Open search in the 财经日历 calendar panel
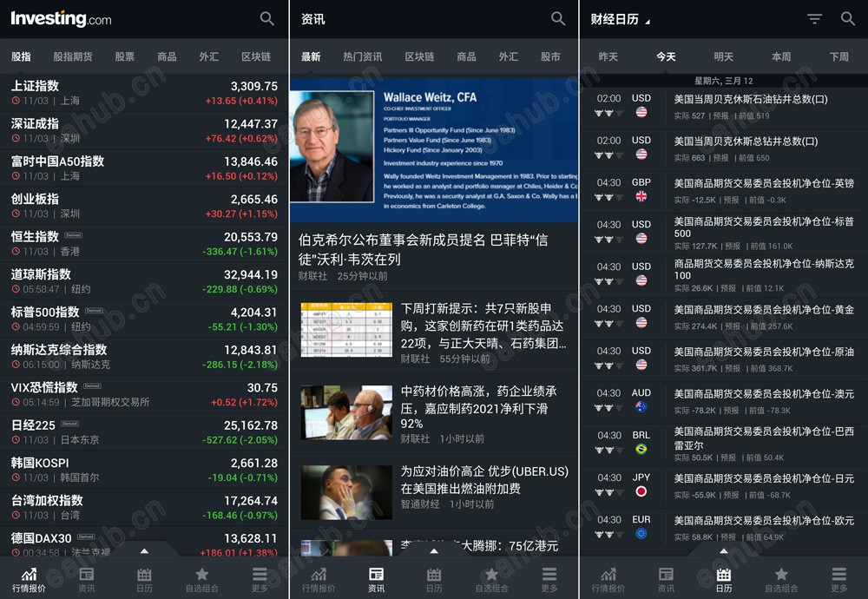Viewport: 868px width, 599px height. click(847, 19)
